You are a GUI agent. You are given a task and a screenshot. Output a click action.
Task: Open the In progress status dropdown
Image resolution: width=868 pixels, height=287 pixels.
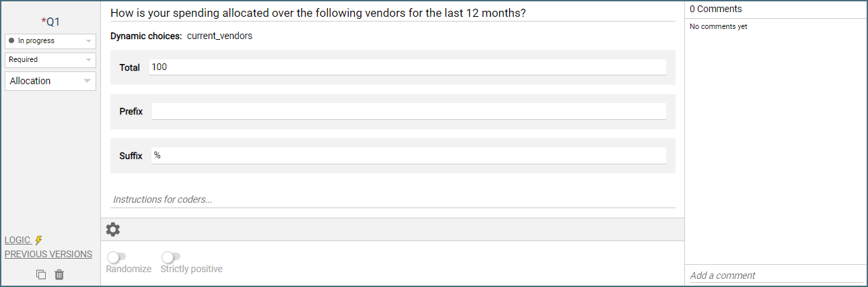point(50,41)
